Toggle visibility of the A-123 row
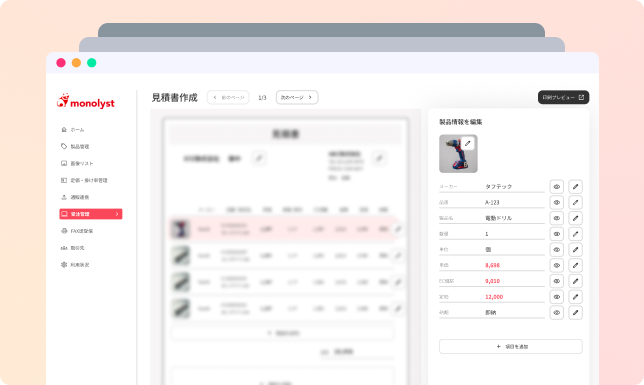Screen dimensions: 644x385 (557, 202)
